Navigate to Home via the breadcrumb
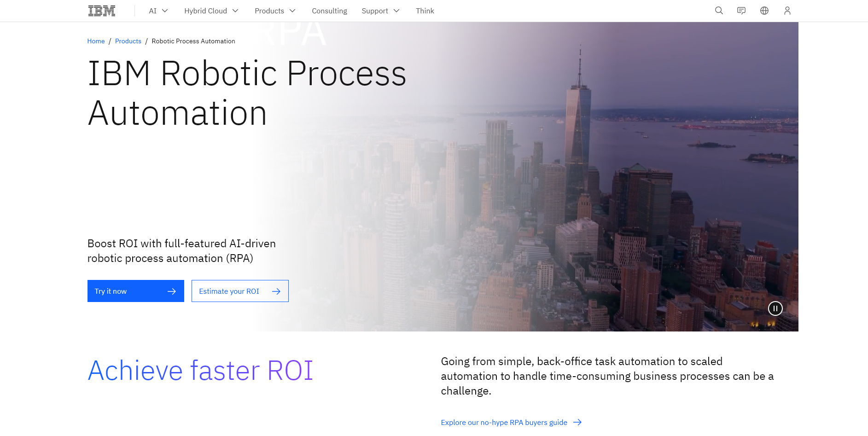This screenshot has height=436, width=868. pos(96,41)
